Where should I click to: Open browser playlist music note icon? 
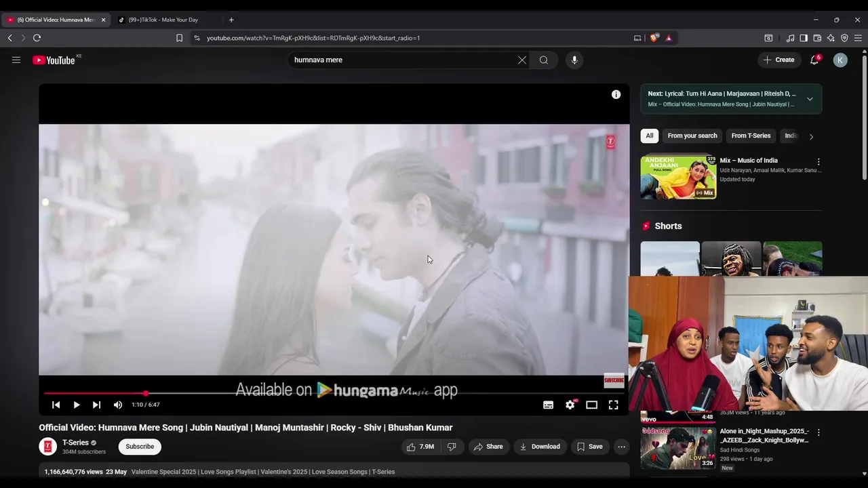tap(790, 38)
